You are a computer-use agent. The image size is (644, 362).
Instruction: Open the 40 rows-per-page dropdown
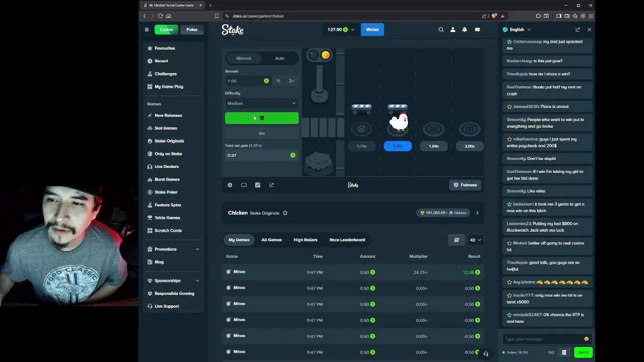pyautogui.click(x=475, y=240)
